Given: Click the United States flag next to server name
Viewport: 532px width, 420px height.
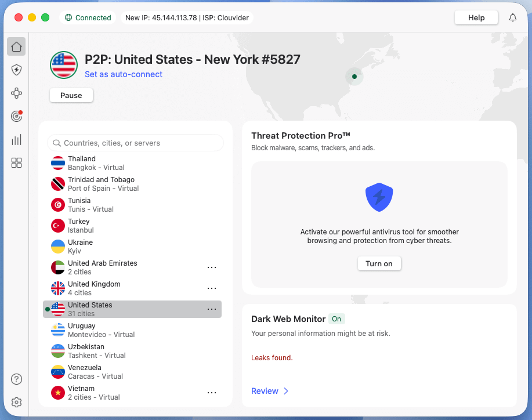Looking at the screenshot, I should [x=64, y=65].
